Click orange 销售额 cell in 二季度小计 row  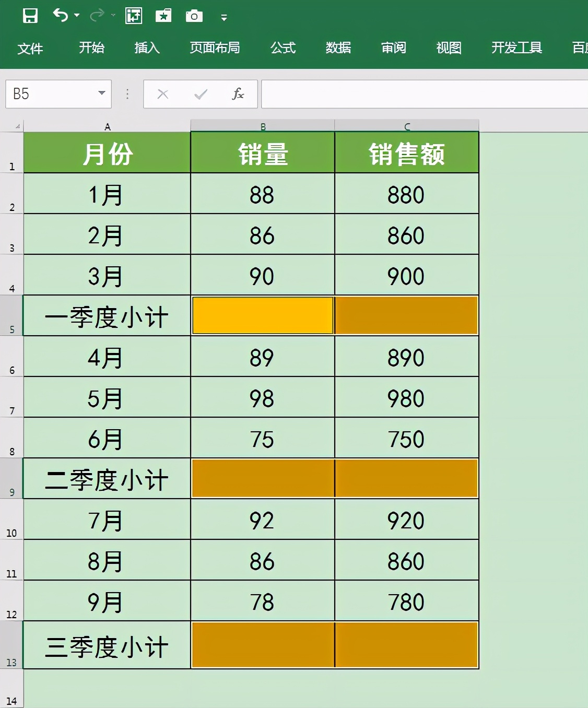(407, 479)
